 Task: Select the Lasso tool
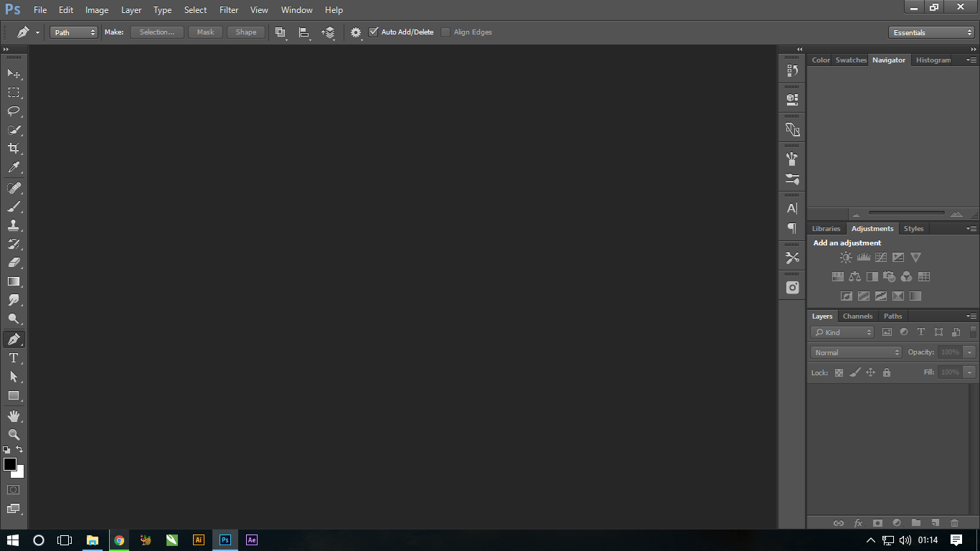[x=14, y=111]
